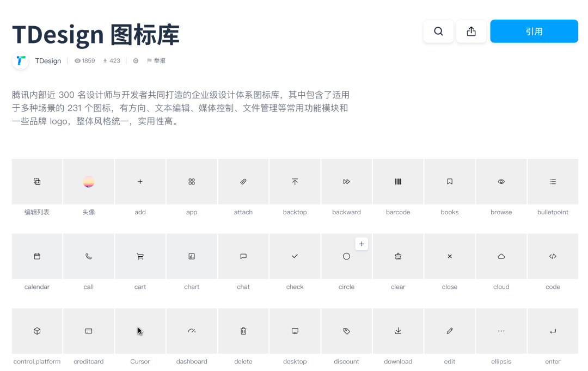Select the 头像 avatar gradient tile
The width and height of the screenshot is (588, 371).
pyautogui.click(x=89, y=182)
